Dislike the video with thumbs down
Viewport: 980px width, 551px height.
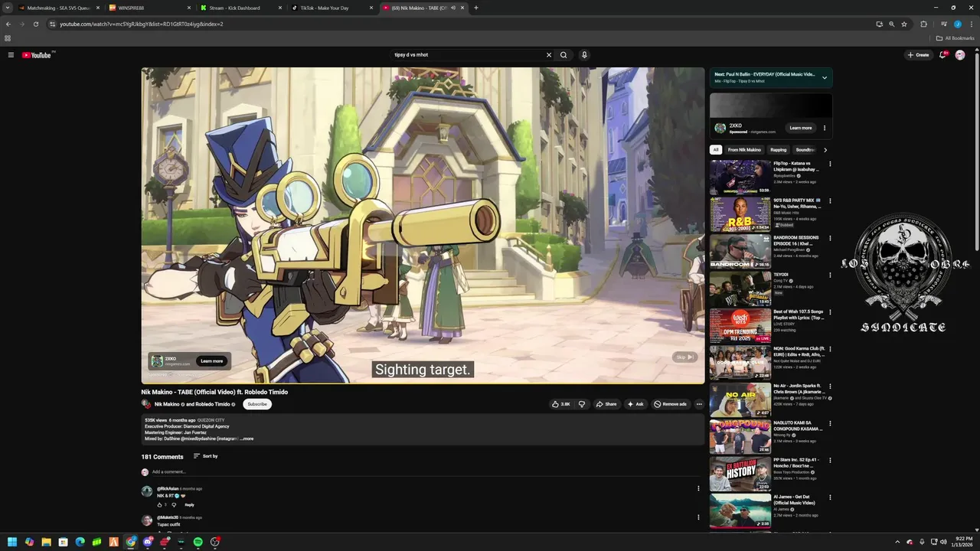pos(582,404)
